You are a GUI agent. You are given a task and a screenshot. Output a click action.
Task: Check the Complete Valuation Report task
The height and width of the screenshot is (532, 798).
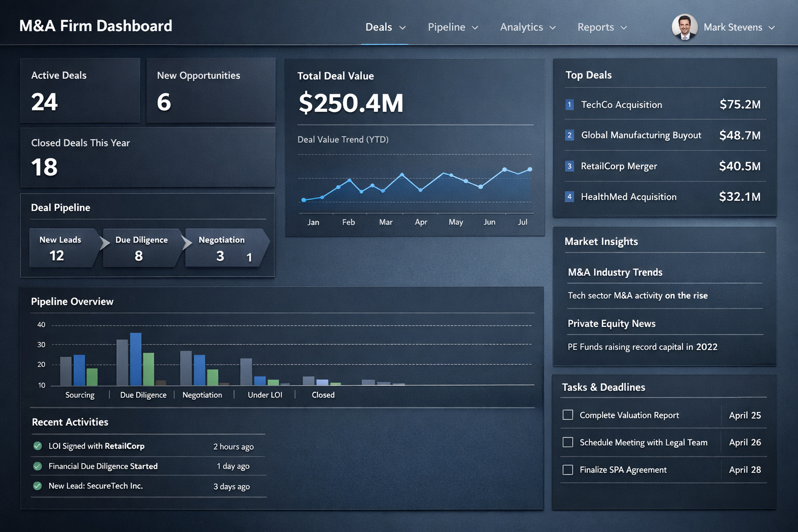(x=568, y=415)
